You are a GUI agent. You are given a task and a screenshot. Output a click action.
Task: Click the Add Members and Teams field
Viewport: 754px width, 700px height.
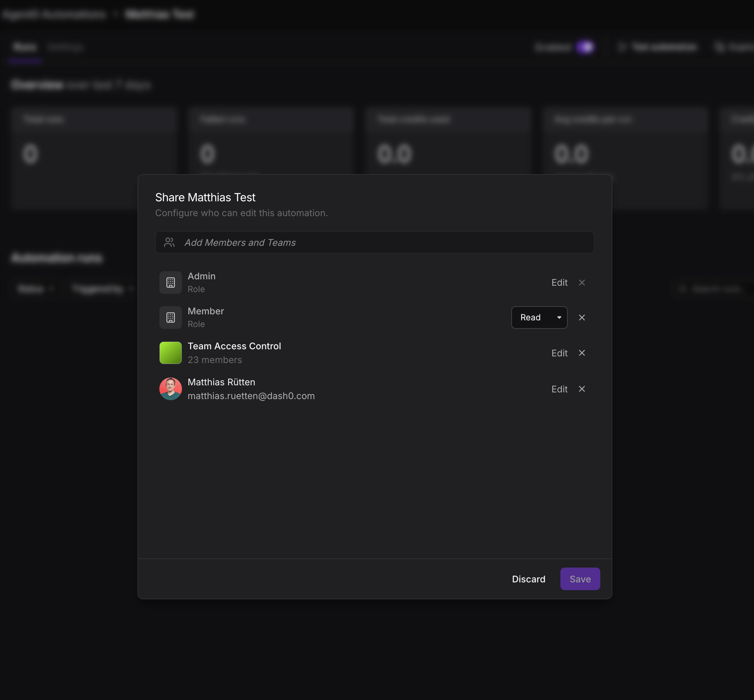pos(374,242)
